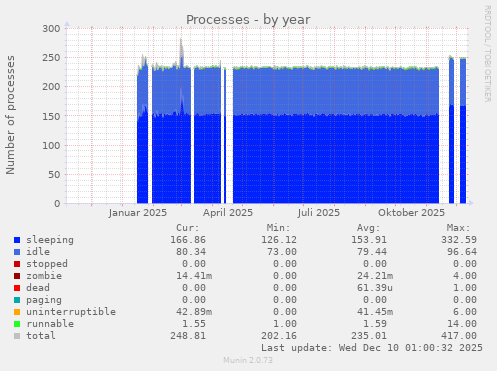Click uninterruptible average value 41.45m

tap(375, 312)
